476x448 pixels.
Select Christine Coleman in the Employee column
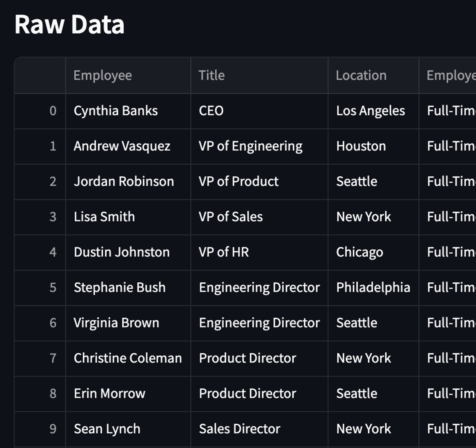[127, 358]
